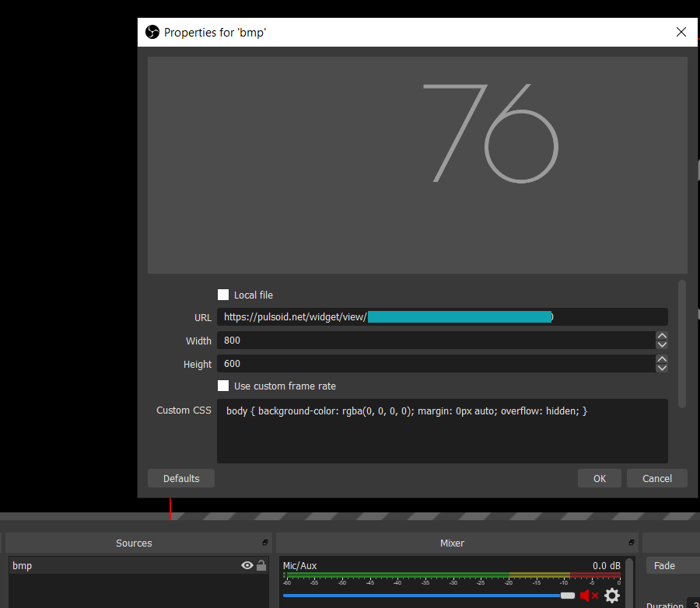Click the Cancel button
This screenshot has width=700, height=608.
tap(657, 478)
